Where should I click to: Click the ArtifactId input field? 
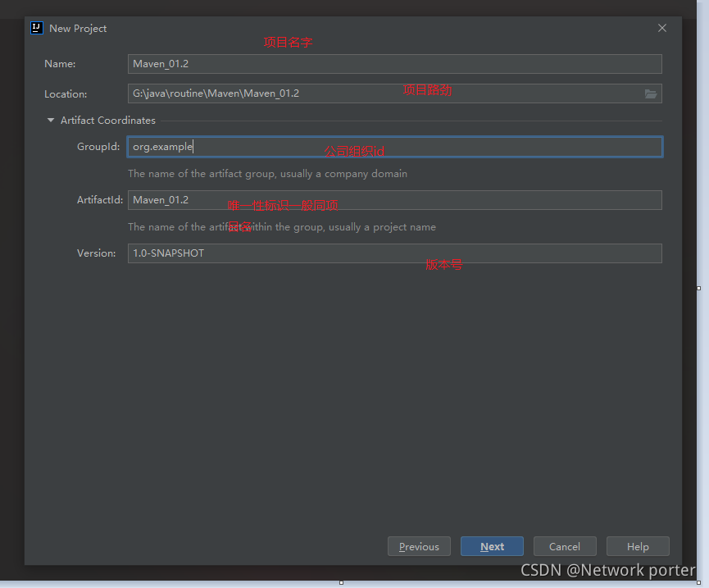[x=395, y=200]
